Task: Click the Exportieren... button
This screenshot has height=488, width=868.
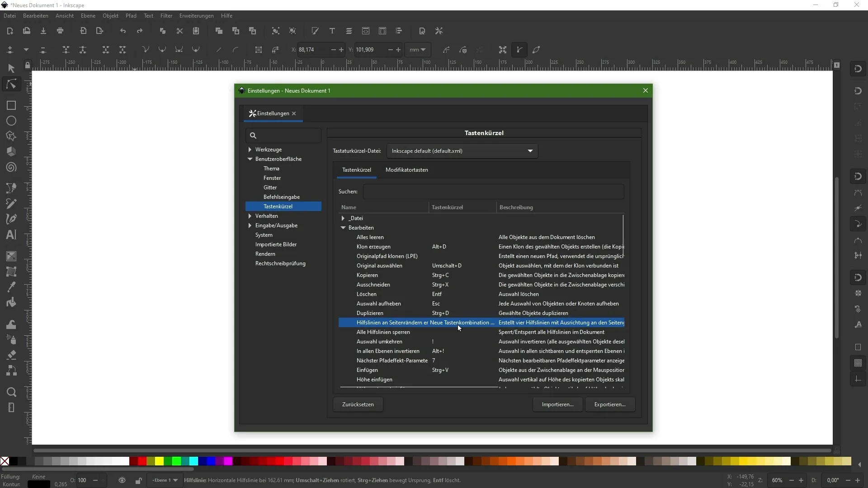Action: point(609,404)
